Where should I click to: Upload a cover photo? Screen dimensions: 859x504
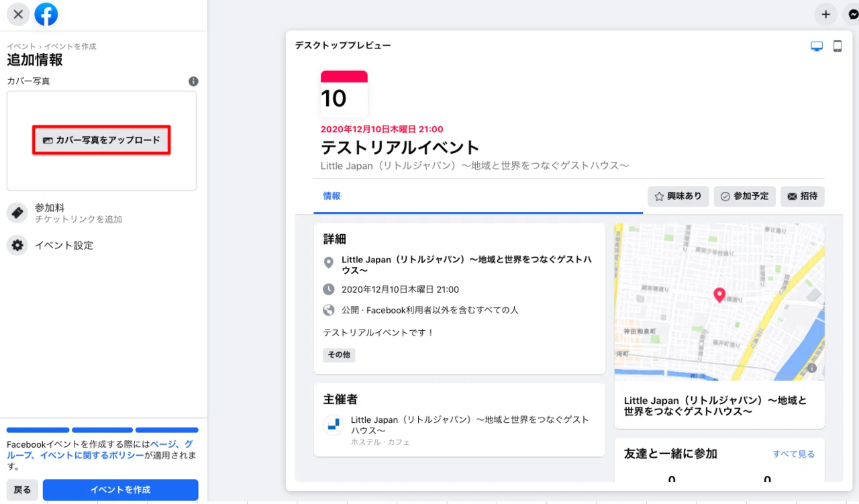coord(101,140)
